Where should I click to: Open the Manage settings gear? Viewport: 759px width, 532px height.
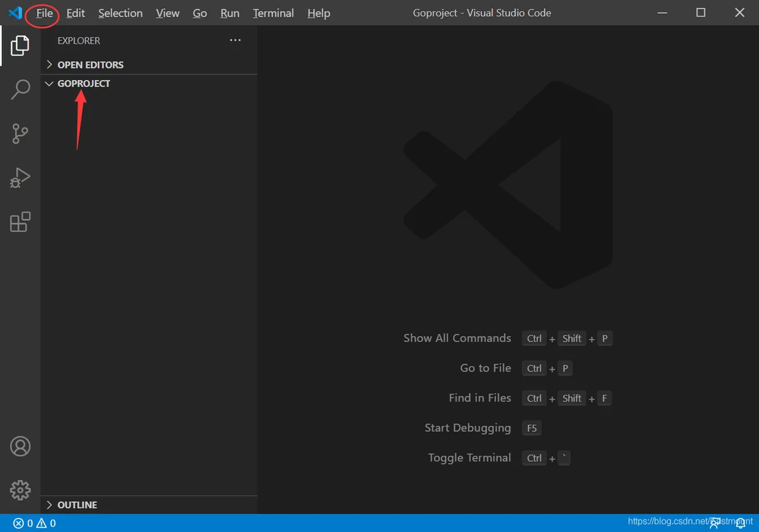coord(20,490)
